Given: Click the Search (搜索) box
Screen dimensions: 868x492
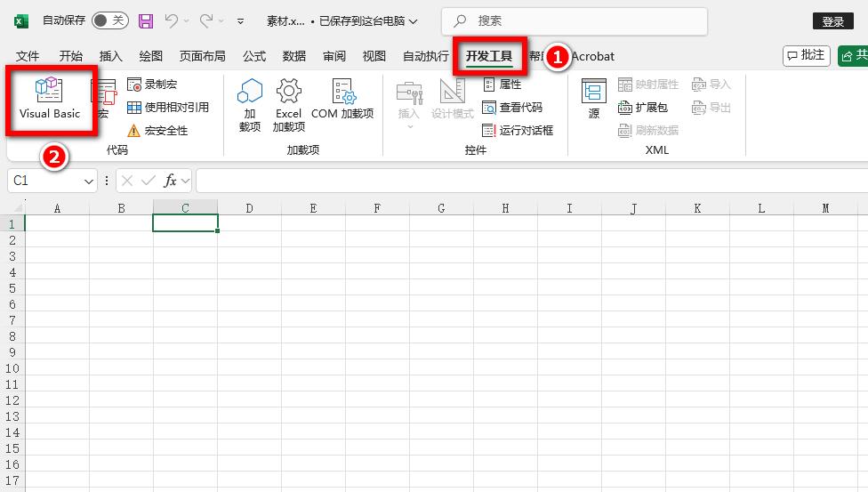Looking at the screenshot, I should coord(574,21).
